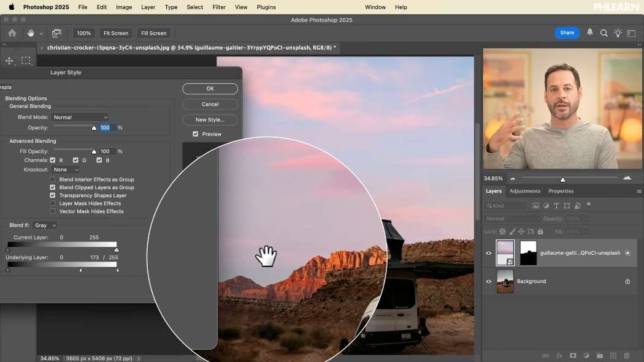The height and width of the screenshot is (362, 644).
Task: Toggle the R channel checkbox
Action: (53, 160)
